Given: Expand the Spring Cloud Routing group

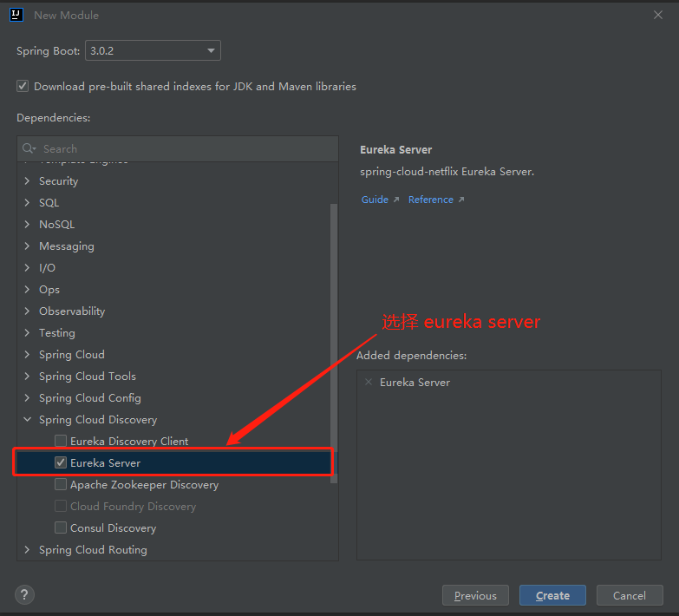Looking at the screenshot, I should (27, 549).
